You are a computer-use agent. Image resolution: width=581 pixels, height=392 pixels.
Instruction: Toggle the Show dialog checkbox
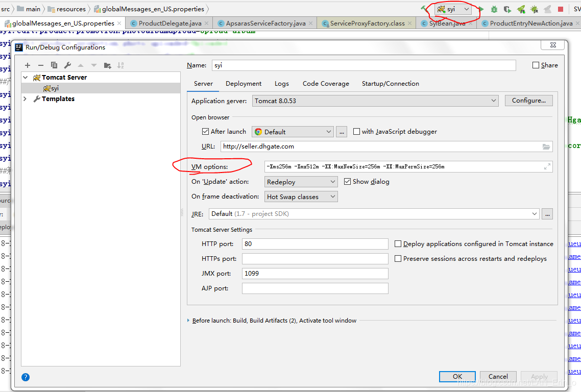coord(347,182)
